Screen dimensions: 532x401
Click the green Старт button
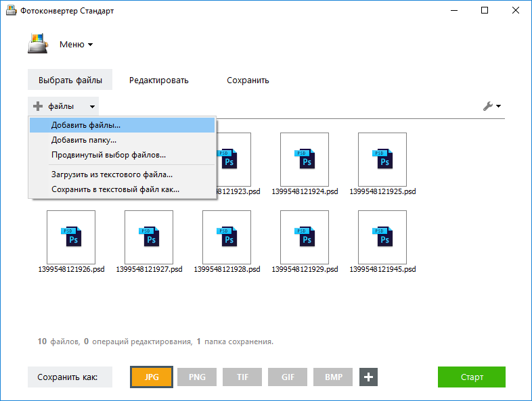coord(472,377)
